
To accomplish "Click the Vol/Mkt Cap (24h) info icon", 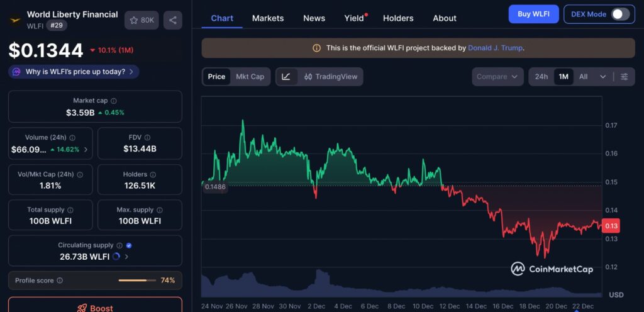I will click(80, 174).
